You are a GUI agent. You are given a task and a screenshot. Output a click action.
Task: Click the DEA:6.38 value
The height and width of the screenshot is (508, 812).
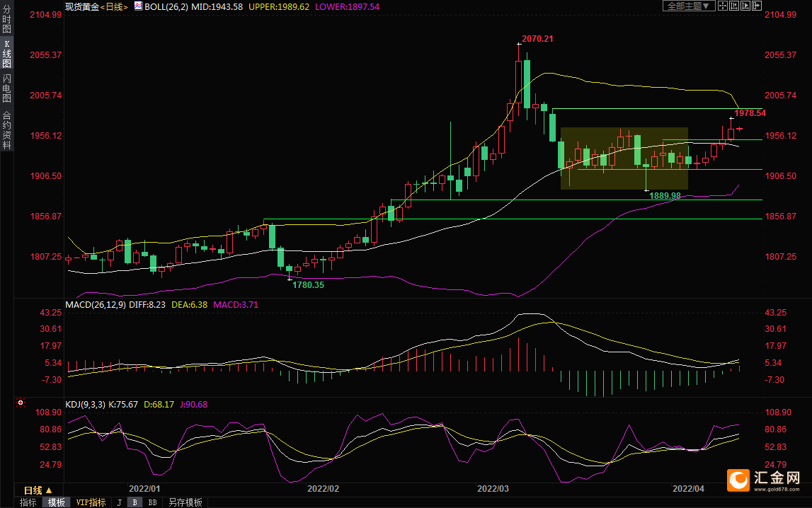click(x=189, y=305)
